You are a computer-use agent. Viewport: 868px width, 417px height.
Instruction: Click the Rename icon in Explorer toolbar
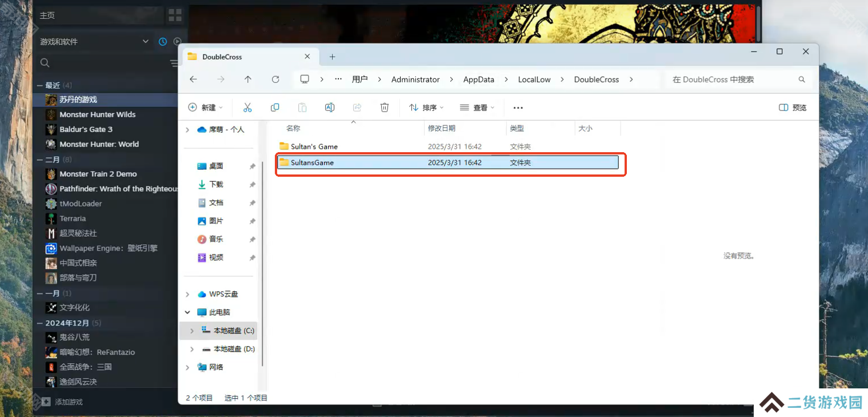point(330,108)
